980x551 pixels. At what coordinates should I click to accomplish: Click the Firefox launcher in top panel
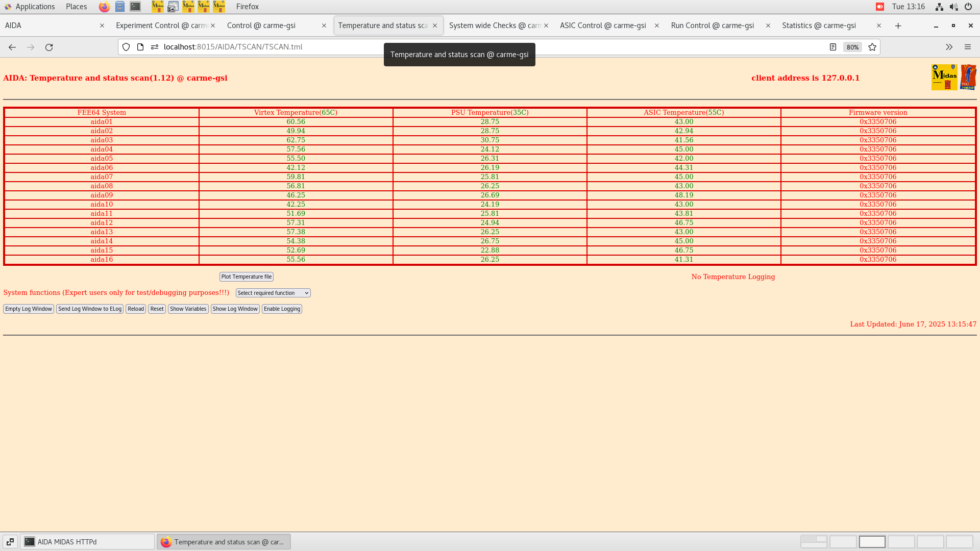104,7
